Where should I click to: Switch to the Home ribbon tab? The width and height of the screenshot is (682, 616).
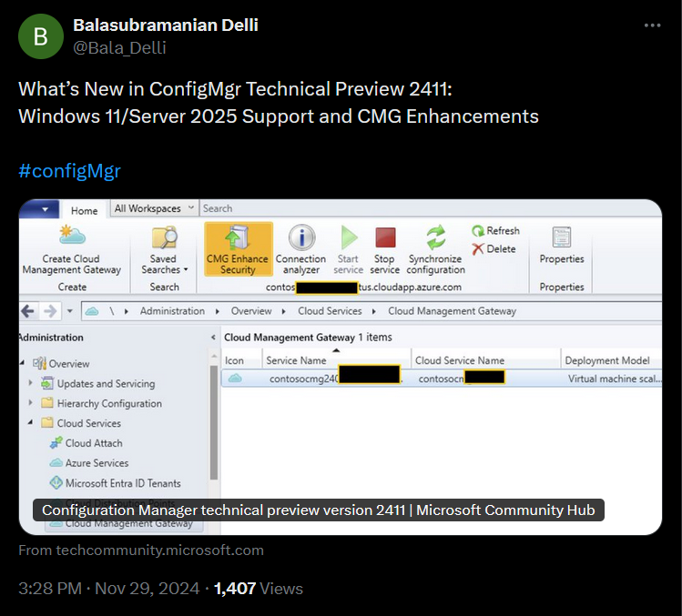(x=84, y=210)
